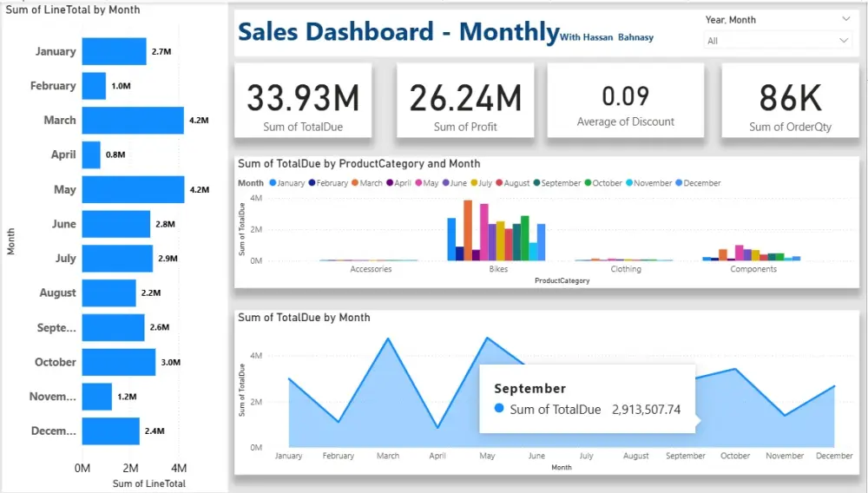Click the Sales Dashboard - Monthly title
Image resolution: width=868 pixels, height=493 pixels.
398,31
